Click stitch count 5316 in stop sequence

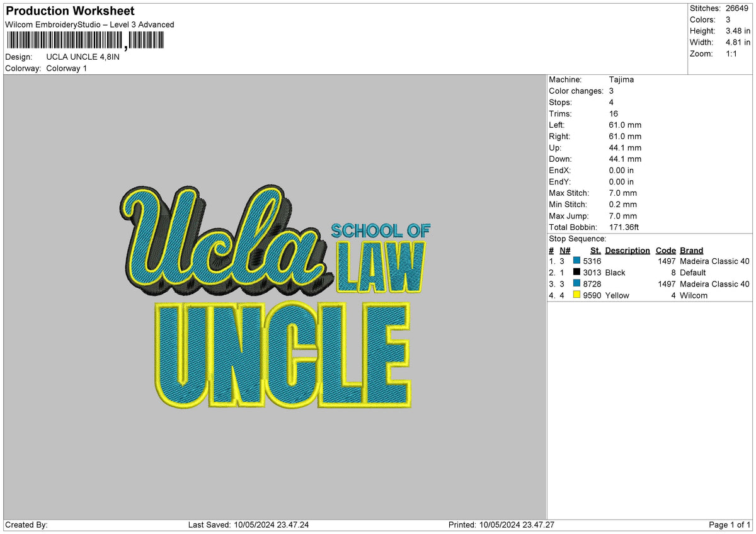592,261
